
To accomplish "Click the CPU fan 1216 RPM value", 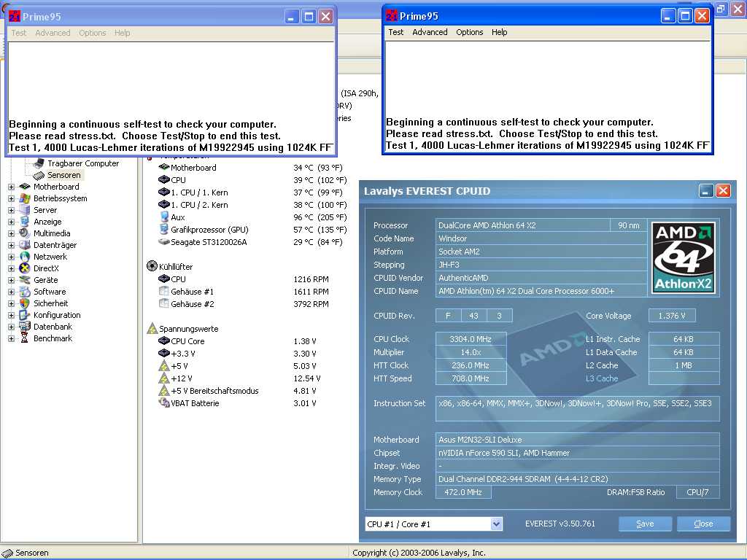I will [311, 279].
